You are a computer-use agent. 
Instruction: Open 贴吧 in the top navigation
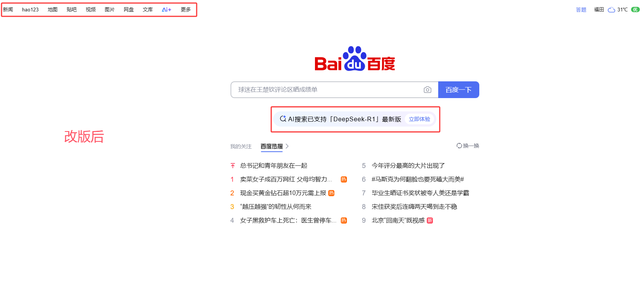click(72, 10)
